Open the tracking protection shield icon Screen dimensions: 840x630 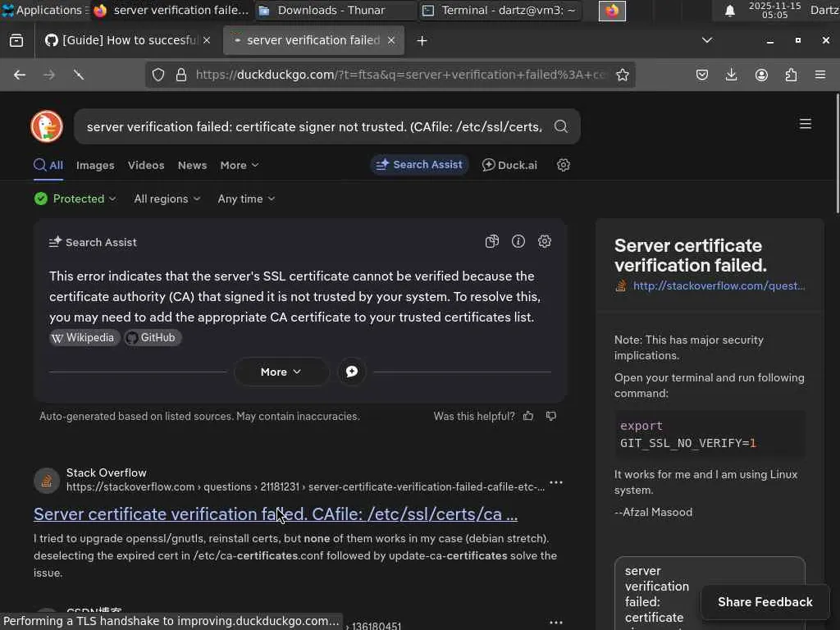click(x=158, y=75)
